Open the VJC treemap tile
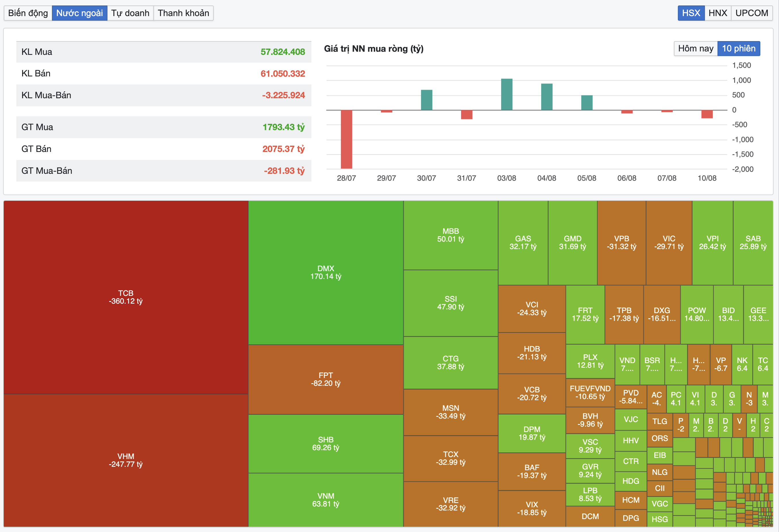779x532 pixels. 631,420
